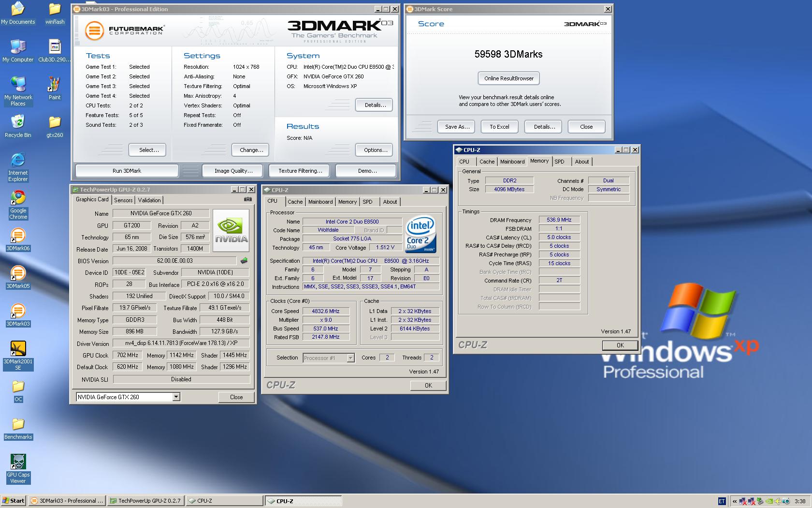Image resolution: width=812 pixels, height=508 pixels.
Task: Open CPU tab in CPU-Z memory window
Action: click(464, 162)
